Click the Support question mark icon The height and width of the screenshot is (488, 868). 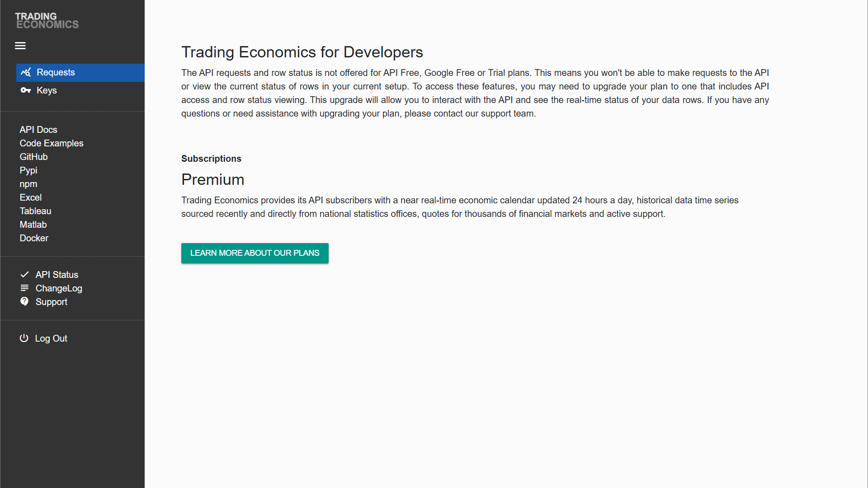(x=24, y=301)
